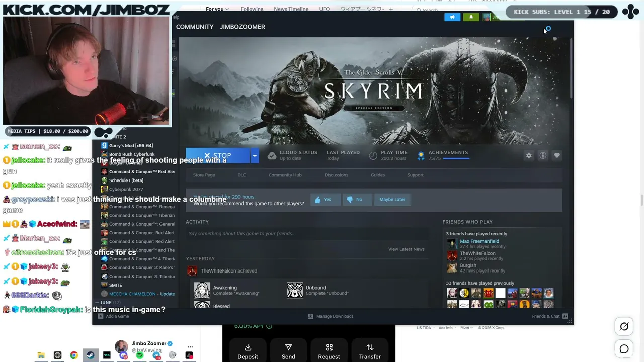The width and height of the screenshot is (644, 362).
Task: Open Google Chrome from taskbar
Action: (74, 355)
